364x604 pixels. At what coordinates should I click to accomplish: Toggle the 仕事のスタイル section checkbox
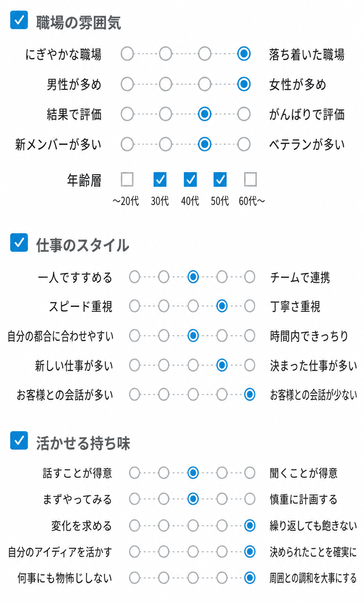point(19,242)
